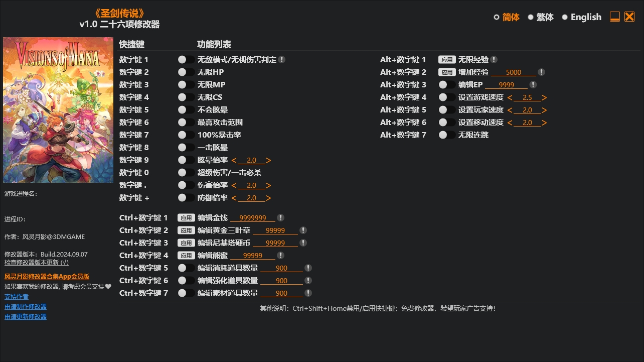The image size is (644, 362).
Task: Click info icon beside 编辑金钱 value
Action: (281, 218)
